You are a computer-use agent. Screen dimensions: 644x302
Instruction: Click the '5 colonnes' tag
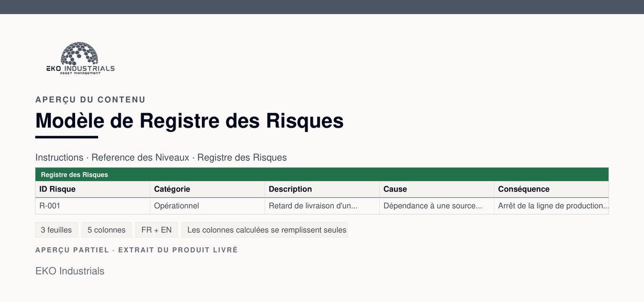tap(106, 230)
